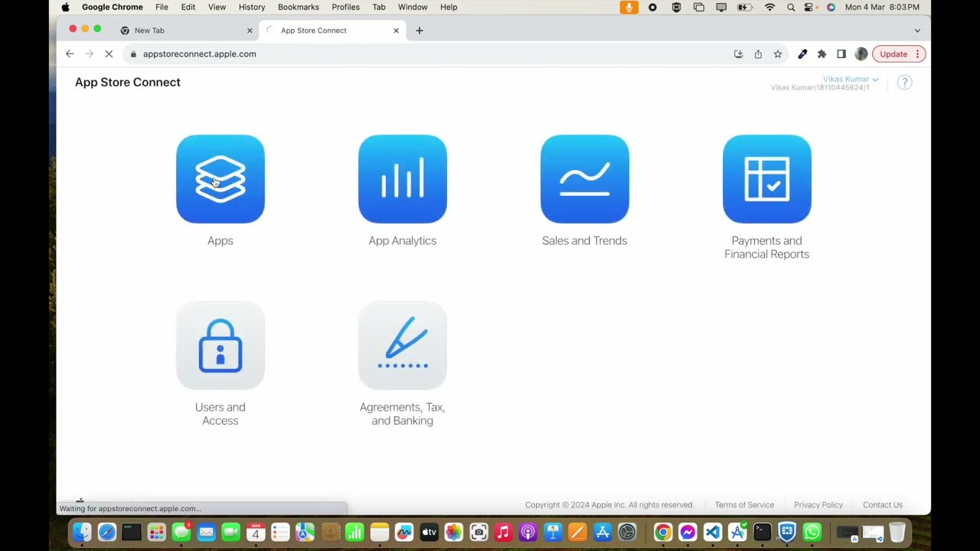Open Finder from the dock

pyautogui.click(x=82, y=532)
